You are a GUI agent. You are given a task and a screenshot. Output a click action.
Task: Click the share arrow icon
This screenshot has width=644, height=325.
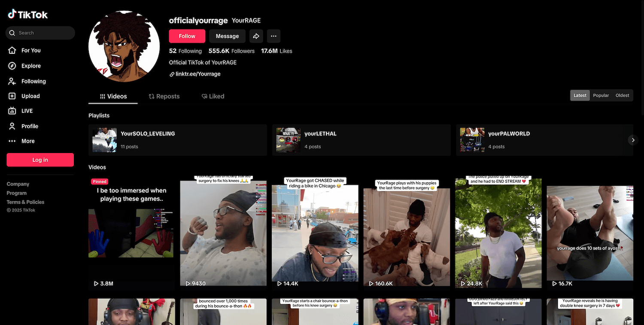tap(256, 36)
